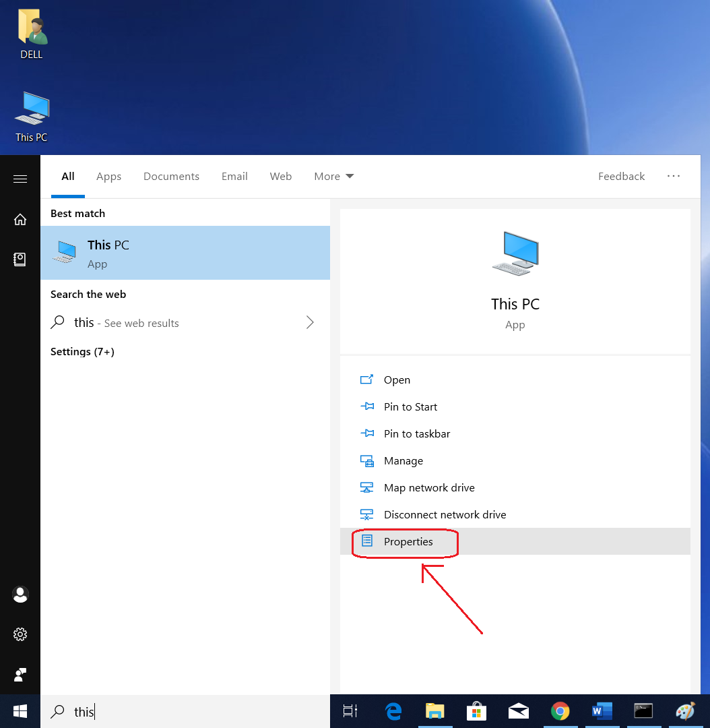Click the user account icon in sidebar
This screenshot has height=728, width=710.
point(20,595)
